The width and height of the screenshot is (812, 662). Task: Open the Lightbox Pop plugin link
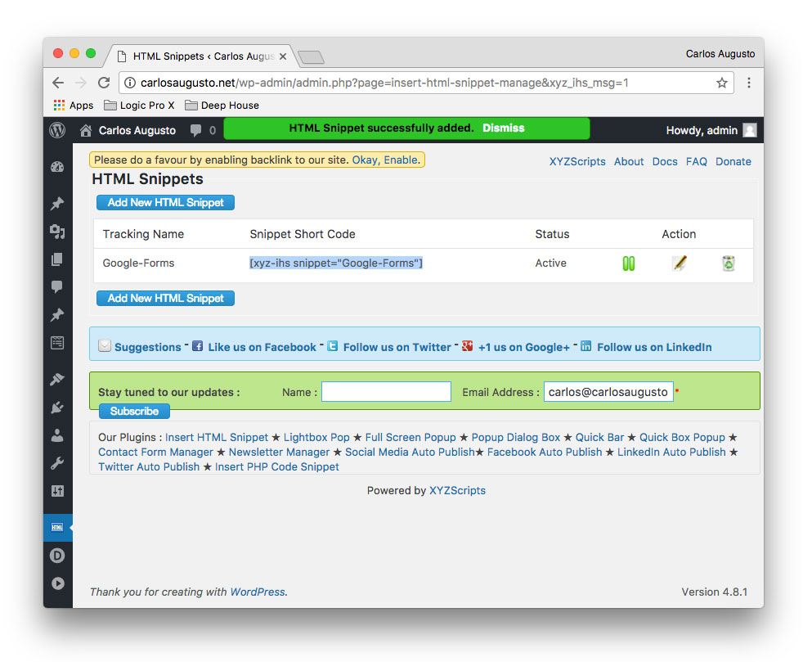point(316,437)
